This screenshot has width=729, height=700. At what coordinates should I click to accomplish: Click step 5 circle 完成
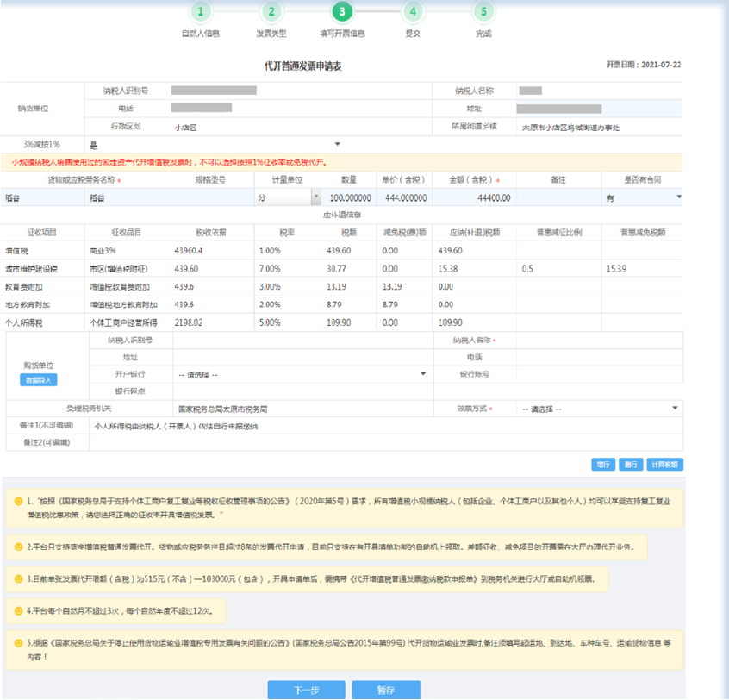(483, 11)
